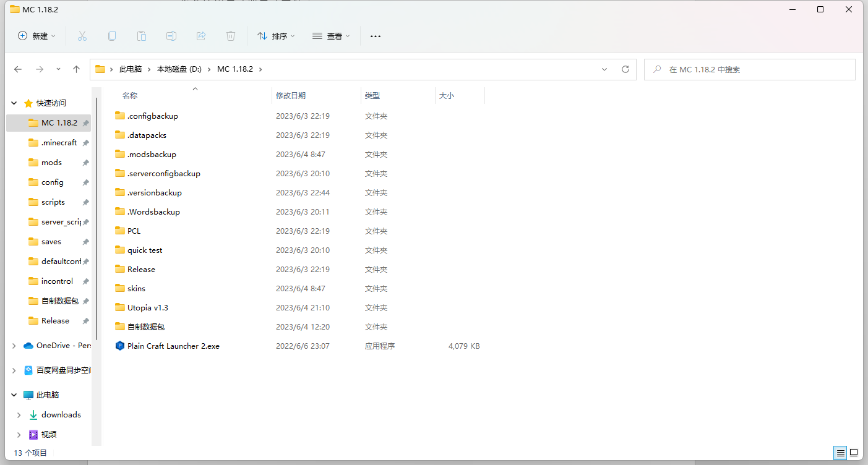This screenshot has height=465, width=868.
Task: Select the 自制数据包 folder in file list
Action: [146, 326]
